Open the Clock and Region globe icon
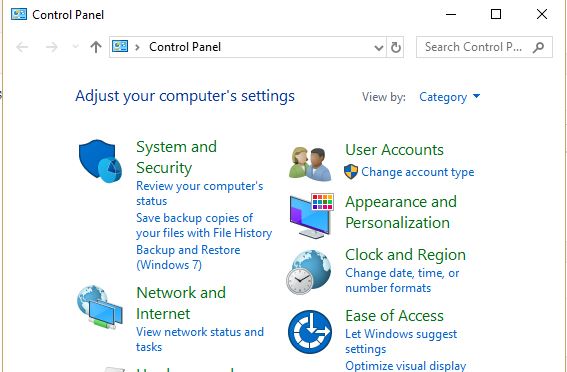Screen dimensions: 567x372 pos(309,272)
